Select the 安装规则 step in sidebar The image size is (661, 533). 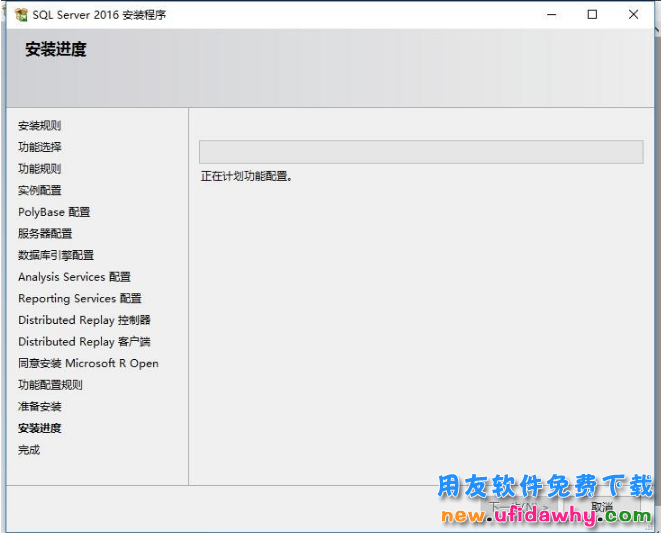pos(39,126)
